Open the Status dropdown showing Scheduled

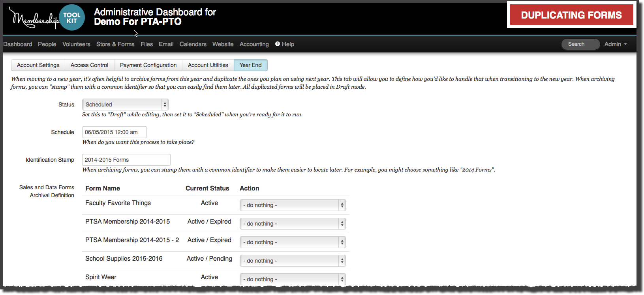pos(125,105)
